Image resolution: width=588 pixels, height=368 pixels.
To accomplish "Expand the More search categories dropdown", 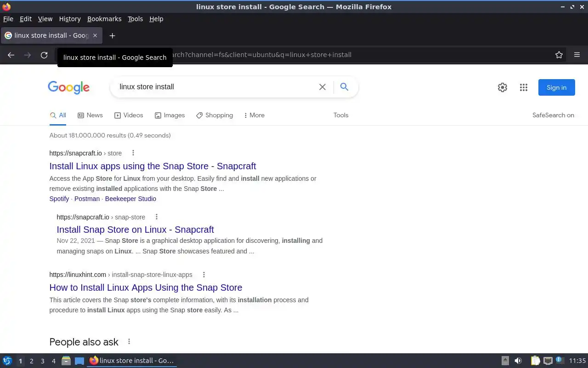I will (254, 115).
